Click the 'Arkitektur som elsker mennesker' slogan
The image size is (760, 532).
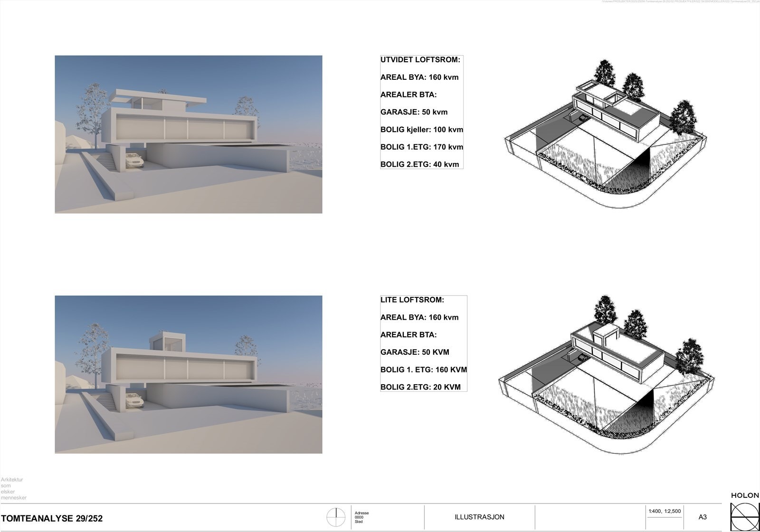(13, 489)
